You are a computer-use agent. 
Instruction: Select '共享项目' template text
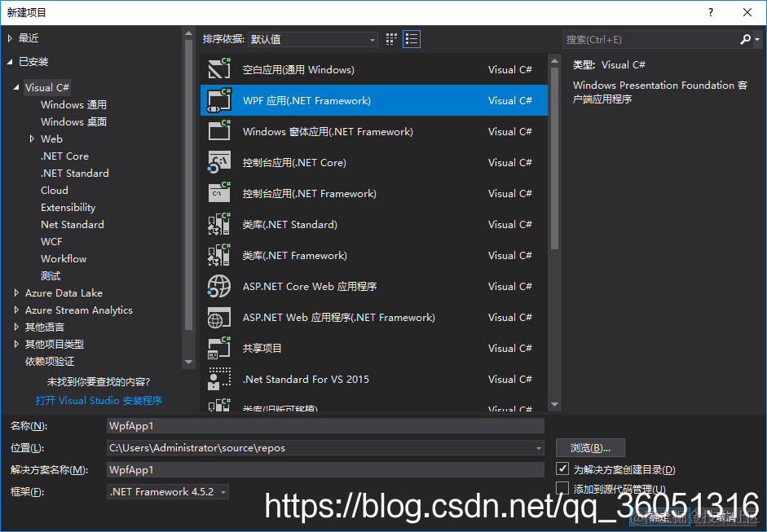coord(262,348)
